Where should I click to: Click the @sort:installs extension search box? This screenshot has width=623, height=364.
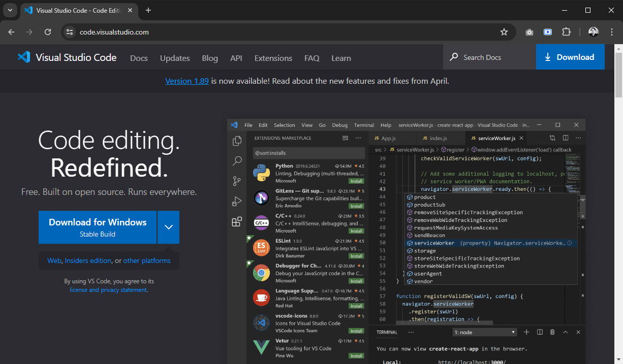309,153
